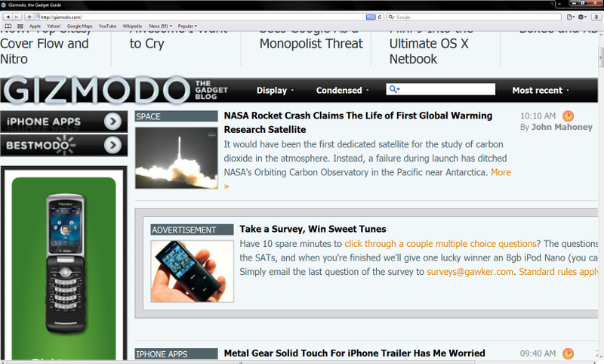This screenshot has height=364, width=604.
Task: Open the gear settings menu
Action: coord(581,17)
